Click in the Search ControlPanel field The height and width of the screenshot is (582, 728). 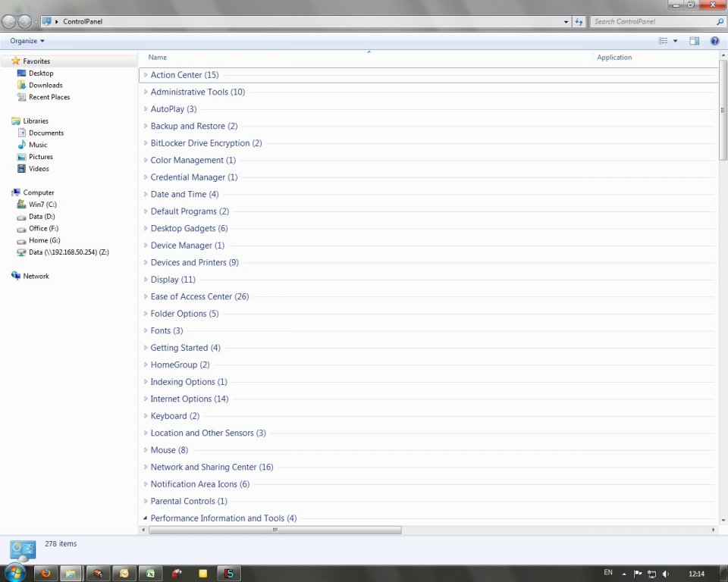pyautogui.click(x=652, y=21)
